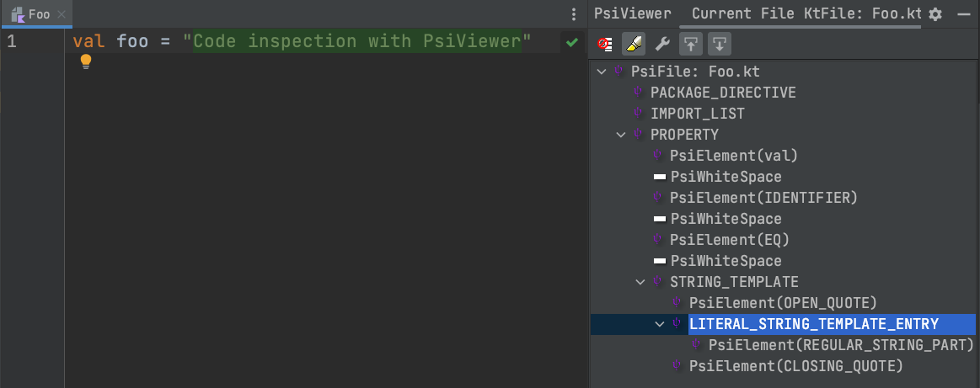Select the IMPORT_LIST tree item

[697, 114]
